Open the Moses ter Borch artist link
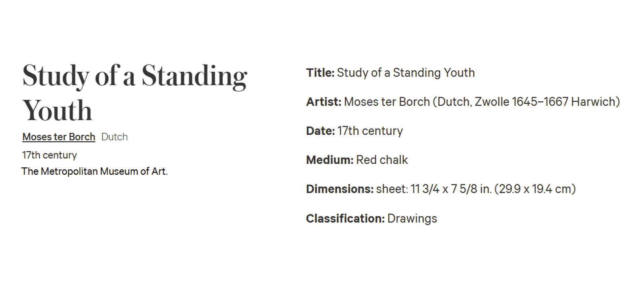 coord(59,137)
